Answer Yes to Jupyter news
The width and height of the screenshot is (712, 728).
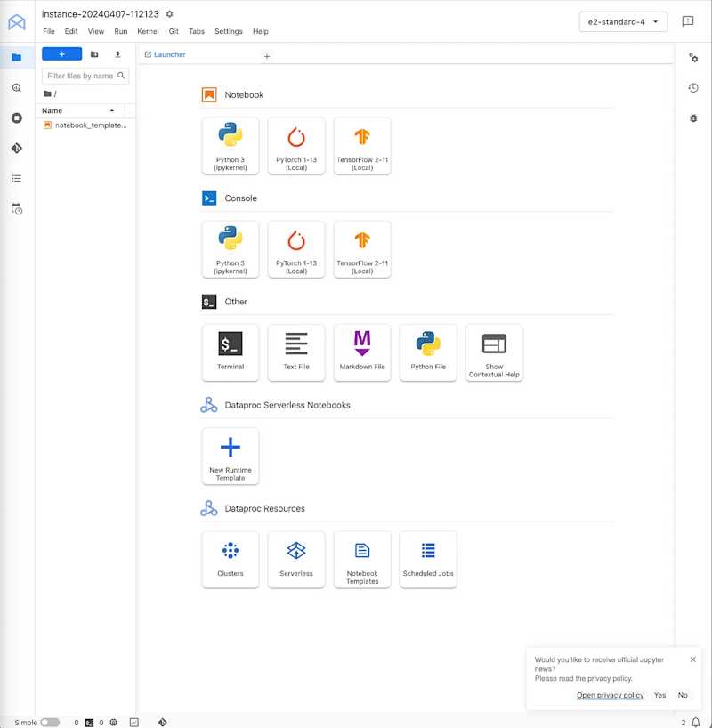click(x=659, y=695)
